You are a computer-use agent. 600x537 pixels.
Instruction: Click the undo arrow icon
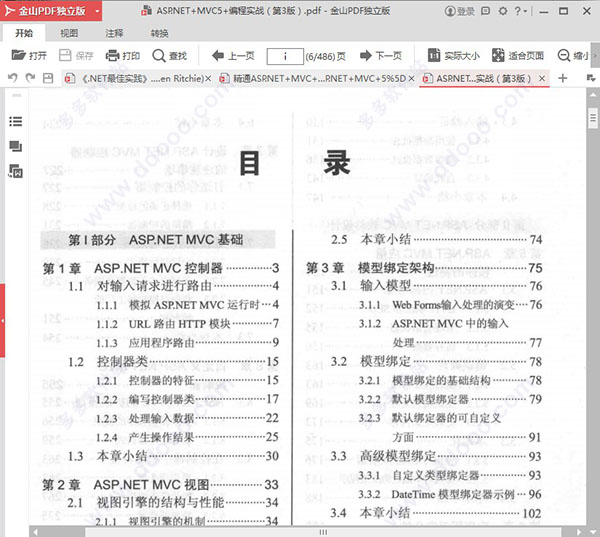pyautogui.click(x=13, y=78)
